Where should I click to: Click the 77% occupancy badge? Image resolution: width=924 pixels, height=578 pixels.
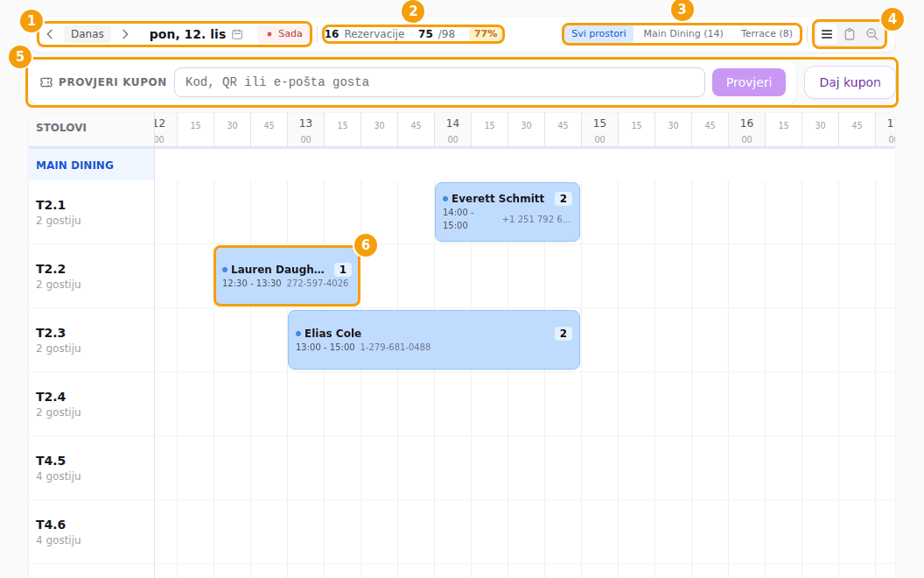(x=486, y=34)
